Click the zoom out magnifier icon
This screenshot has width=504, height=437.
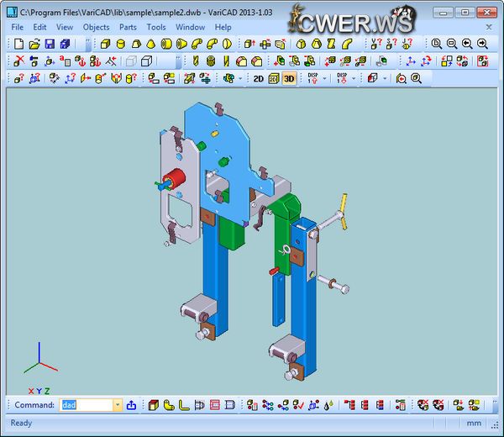(452, 44)
